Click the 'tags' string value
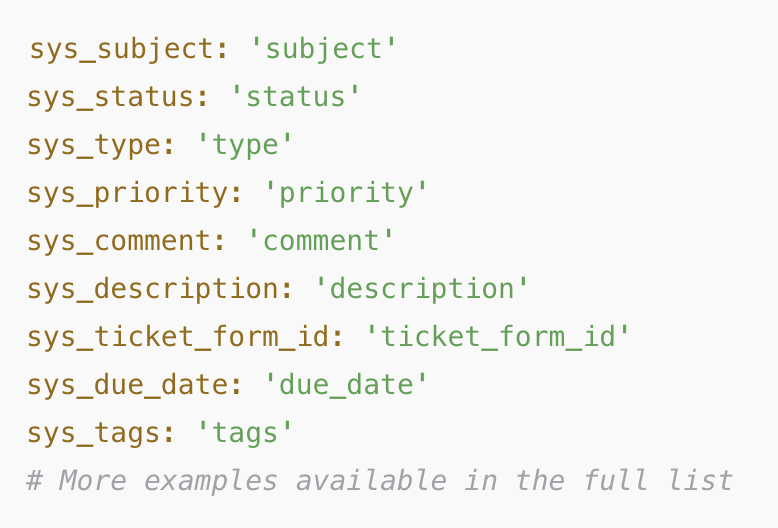Image resolution: width=778 pixels, height=528 pixels. tap(245, 433)
